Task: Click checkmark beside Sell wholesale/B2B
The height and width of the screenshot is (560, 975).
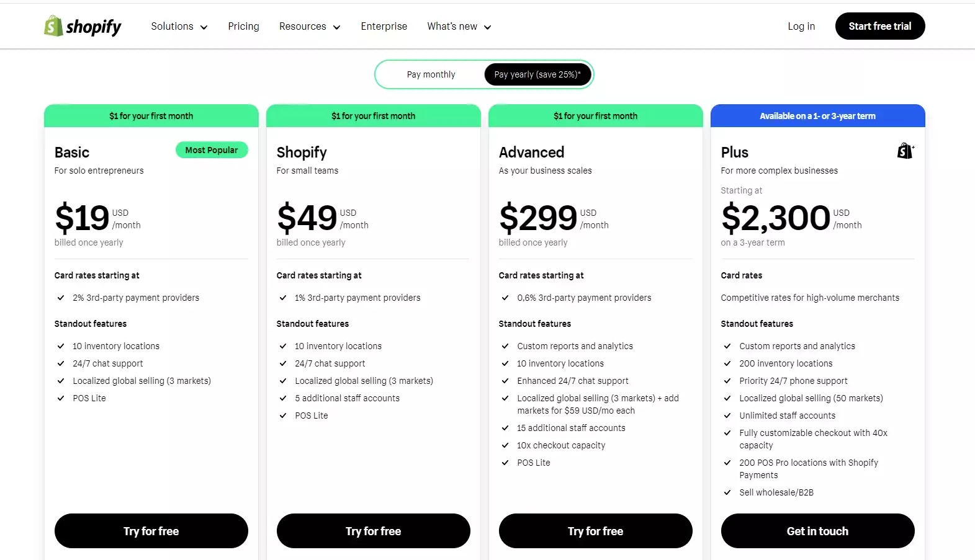Action: click(x=727, y=492)
